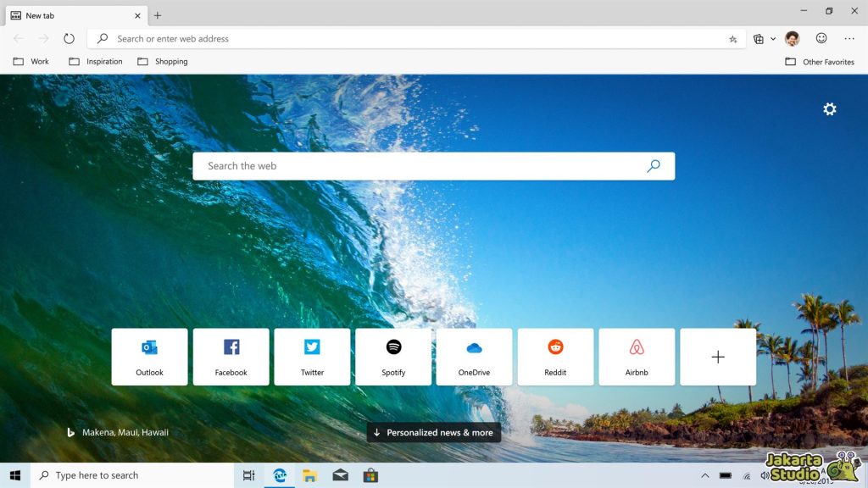
Task: Open page settings with the gear icon
Action: (829, 108)
